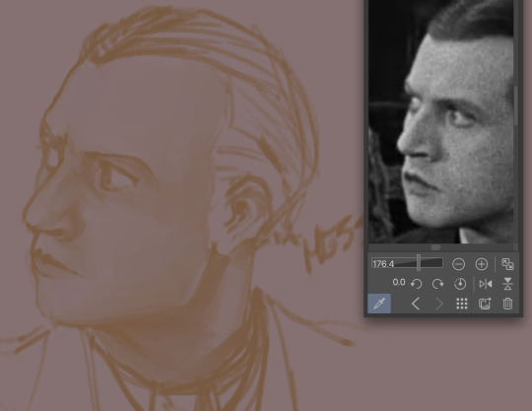Viewport: 532px width, 411px height.
Task: Click the rotation angle value 0.0
Action: [399, 282]
